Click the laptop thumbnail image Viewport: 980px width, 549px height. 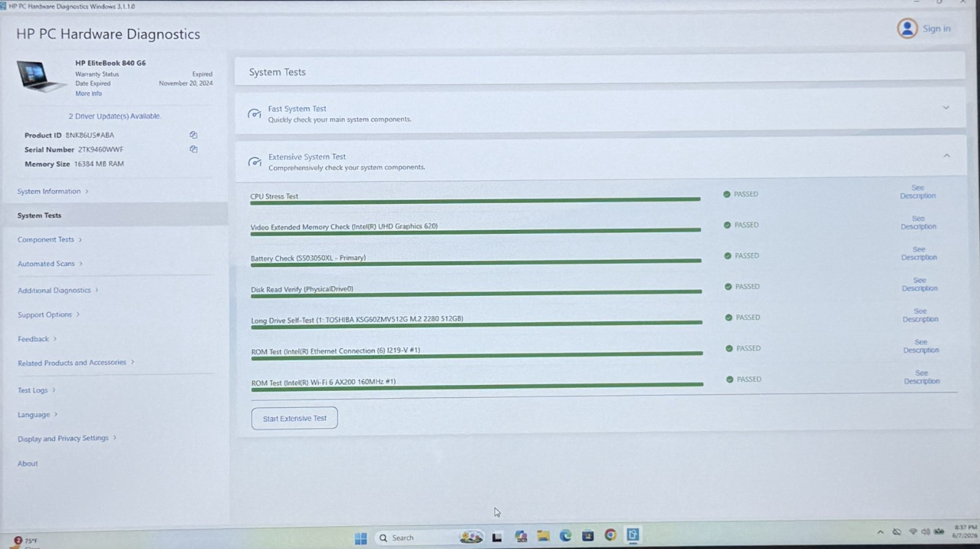point(40,77)
